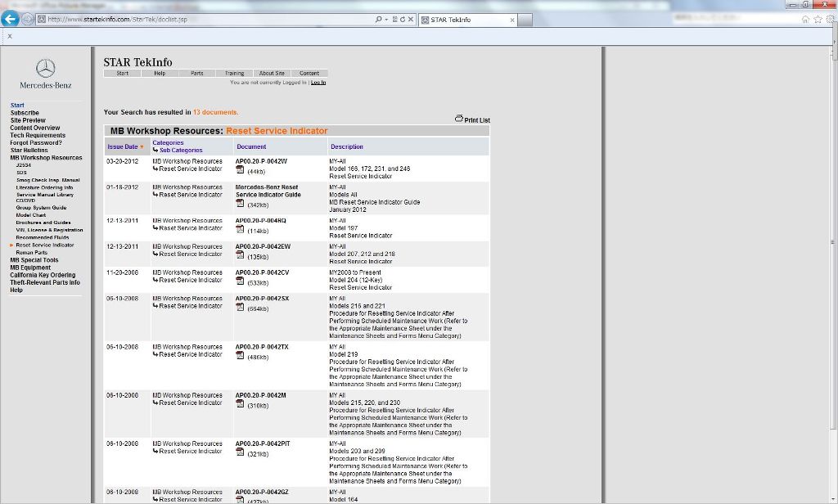Select Reman Parts sidebar sub-item
Viewport: 838px width, 504px height.
(x=32, y=252)
